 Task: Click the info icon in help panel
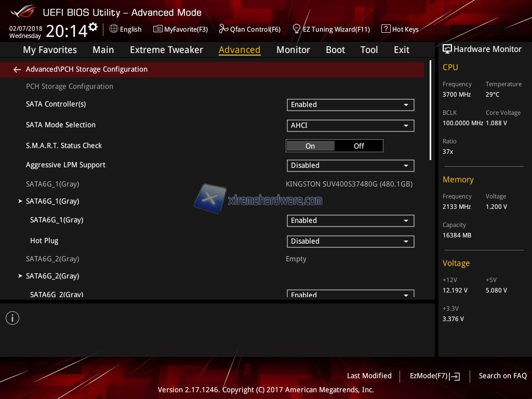(12, 318)
